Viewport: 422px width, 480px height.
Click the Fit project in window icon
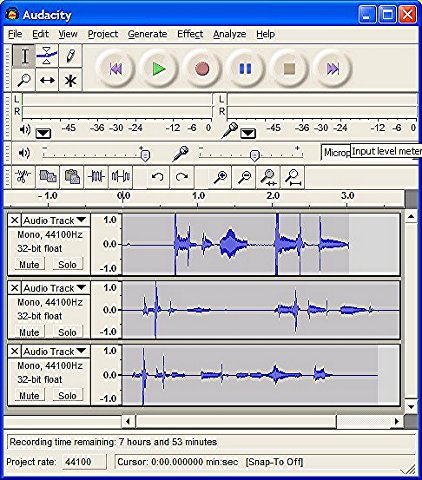coord(293,177)
